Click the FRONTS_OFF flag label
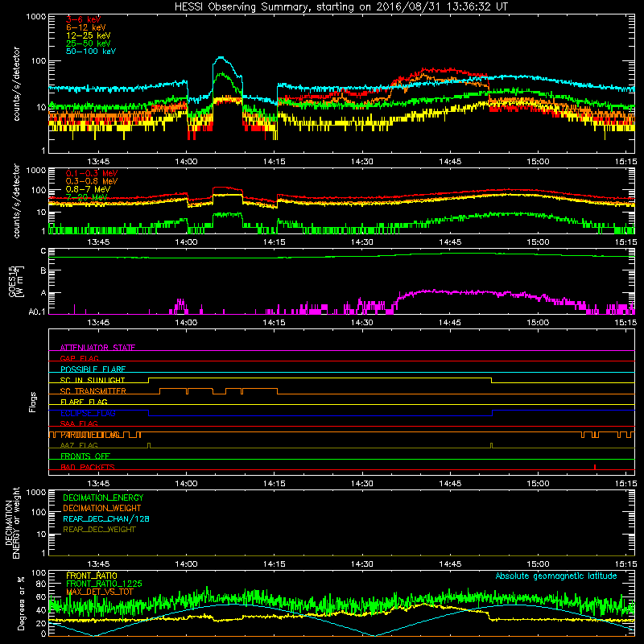The image size is (644, 644). 85,456
